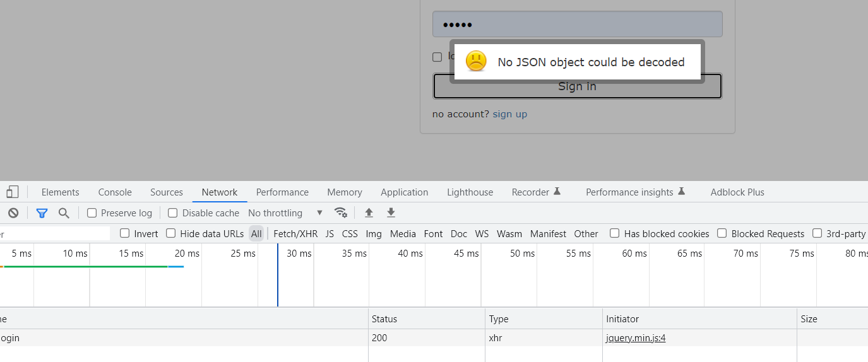
Task: Click the sad face error icon
Action: (476, 61)
